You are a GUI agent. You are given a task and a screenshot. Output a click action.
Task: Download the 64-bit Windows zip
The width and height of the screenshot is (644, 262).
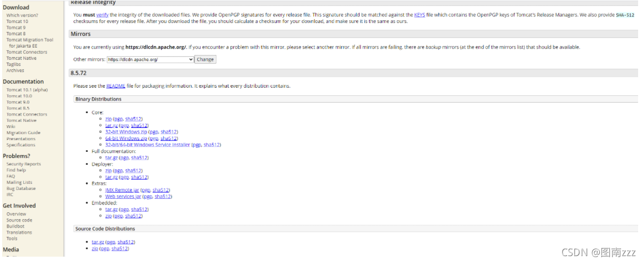[126, 138]
